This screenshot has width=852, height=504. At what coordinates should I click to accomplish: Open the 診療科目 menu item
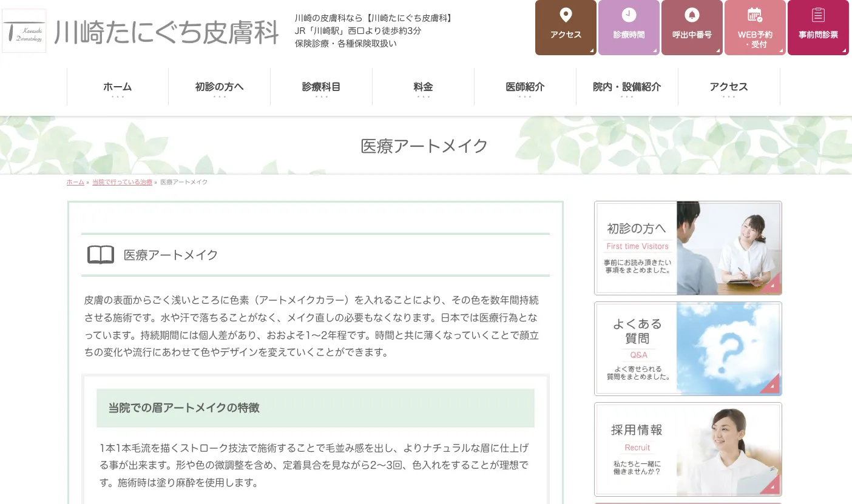[x=322, y=87]
